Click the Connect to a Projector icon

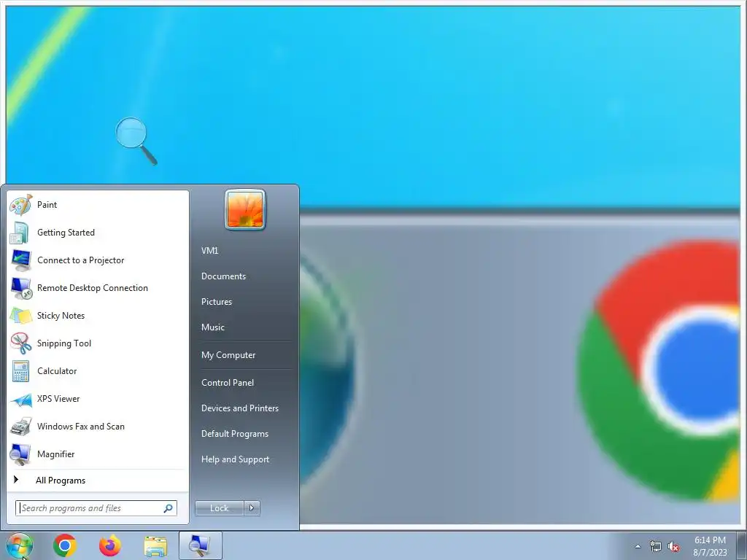[x=21, y=260]
